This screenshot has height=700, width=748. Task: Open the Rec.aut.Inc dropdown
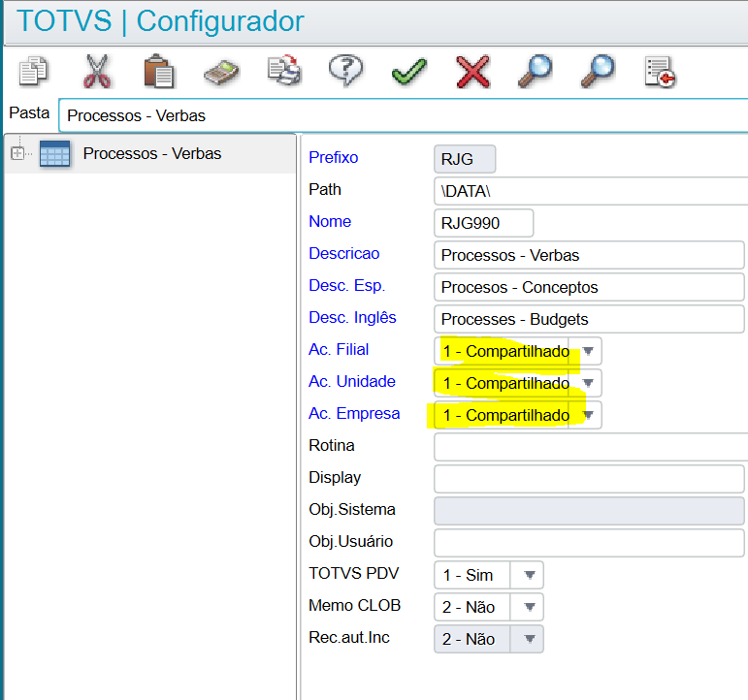[529, 639]
